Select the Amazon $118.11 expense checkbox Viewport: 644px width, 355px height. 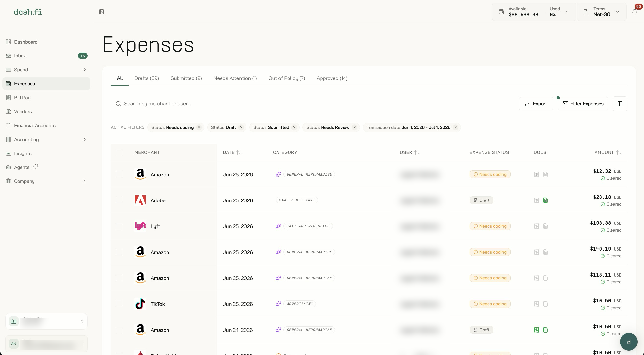coord(120,278)
